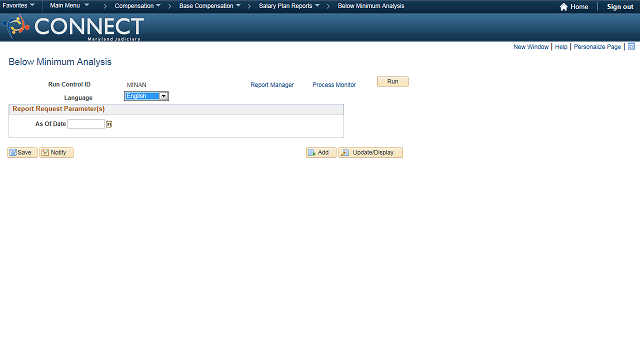This screenshot has width=640, height=360.
Task: Open the Salary Plan Reports breadcrumb menu
Action: pyautogui.click(x=289, y=6)
